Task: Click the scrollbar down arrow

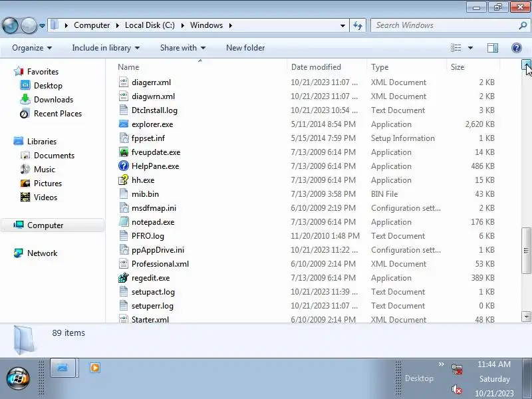Action: tap(526, 317)
